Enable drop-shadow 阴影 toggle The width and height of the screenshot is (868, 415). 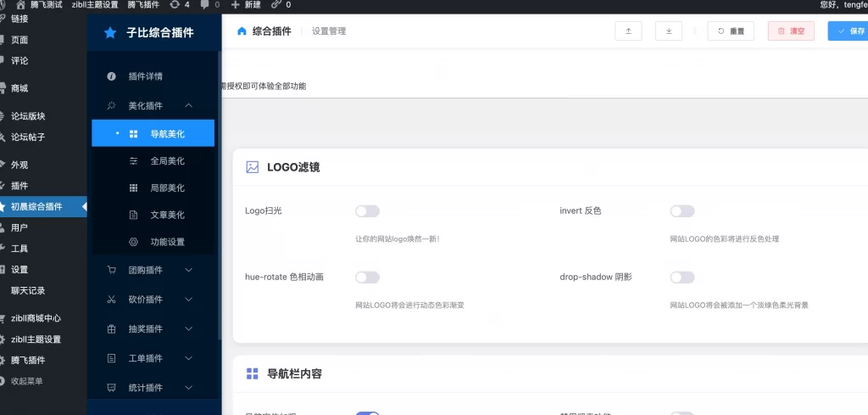(x=682, y=278)
